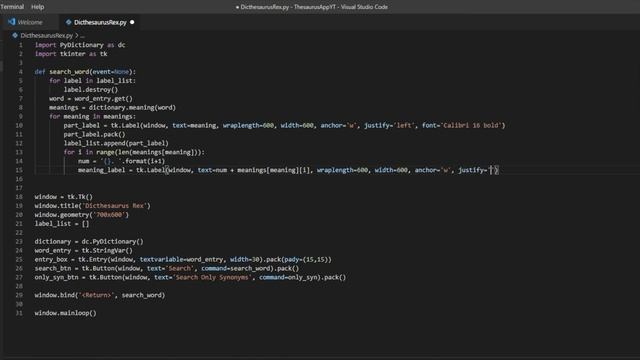Click 'meanings = dictionary.meaning(word)' line
The image size is (640, 360).
[x=112, y=108]
